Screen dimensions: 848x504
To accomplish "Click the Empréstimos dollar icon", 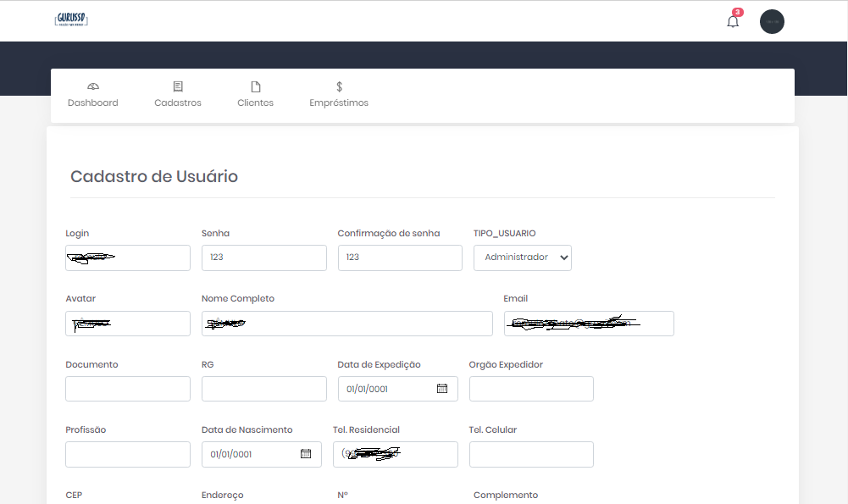I will [339, 86].
